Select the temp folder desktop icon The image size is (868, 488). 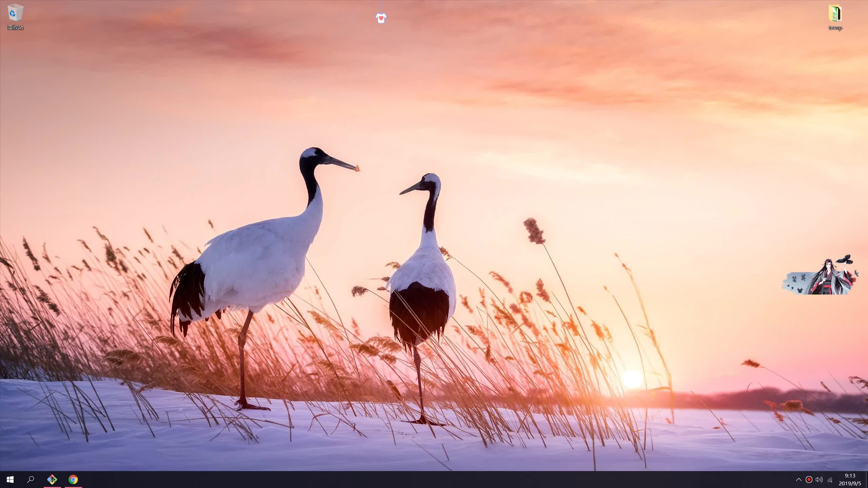coord(835,14)
